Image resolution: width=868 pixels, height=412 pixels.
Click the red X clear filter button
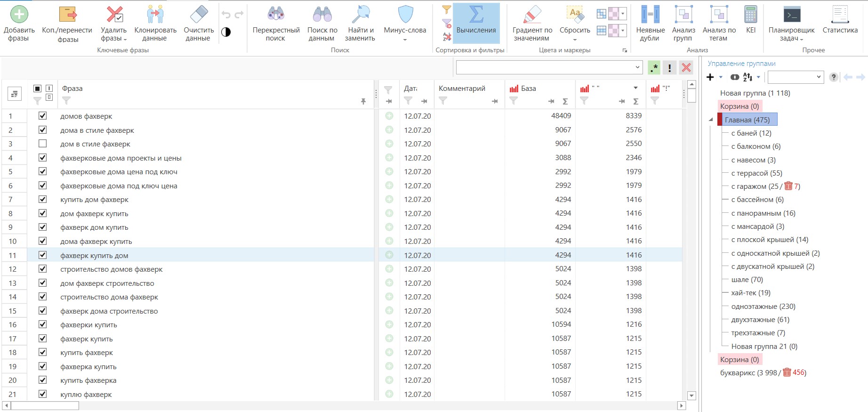[x=686, y=68]
